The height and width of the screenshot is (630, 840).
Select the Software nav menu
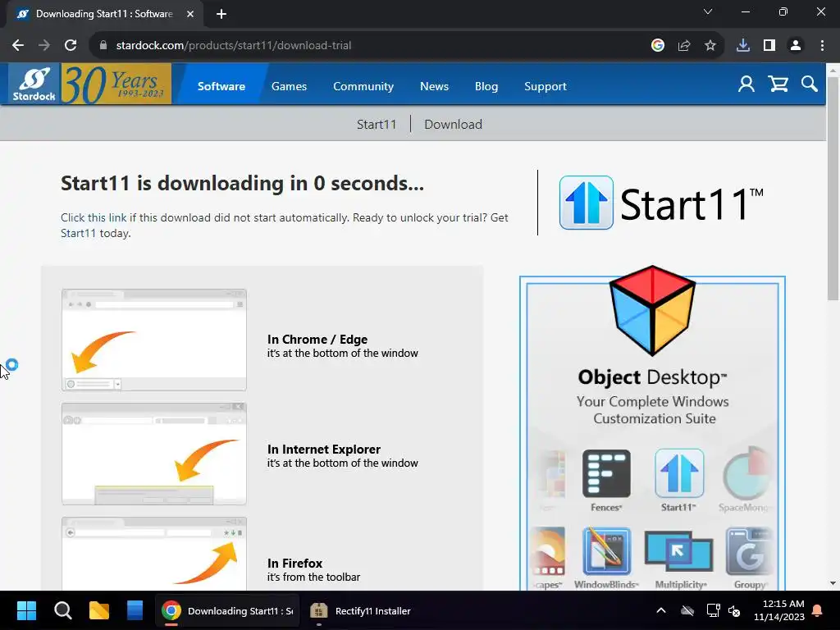[x=221, y=86]
